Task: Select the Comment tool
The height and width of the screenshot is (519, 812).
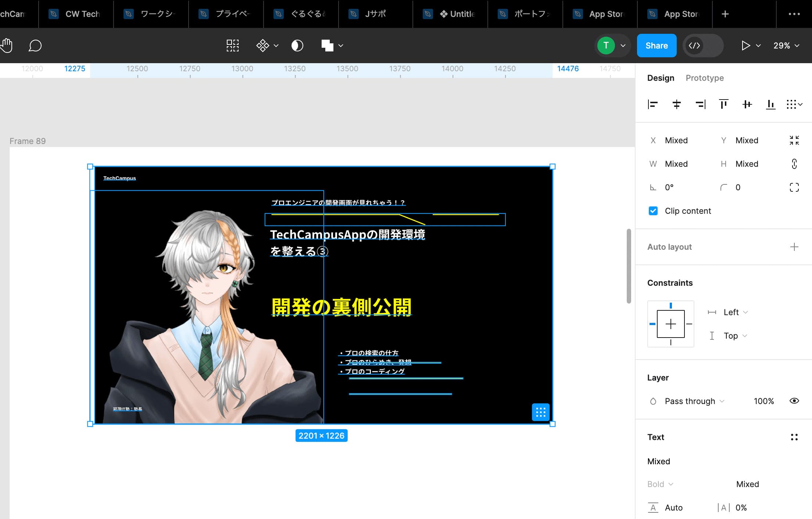Action: pos(35,46)
